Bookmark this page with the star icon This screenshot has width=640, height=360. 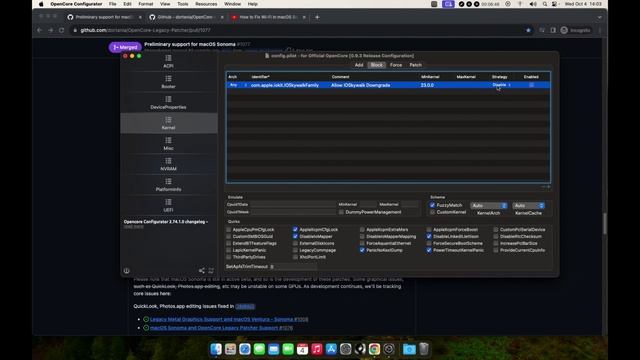point(529,30)
